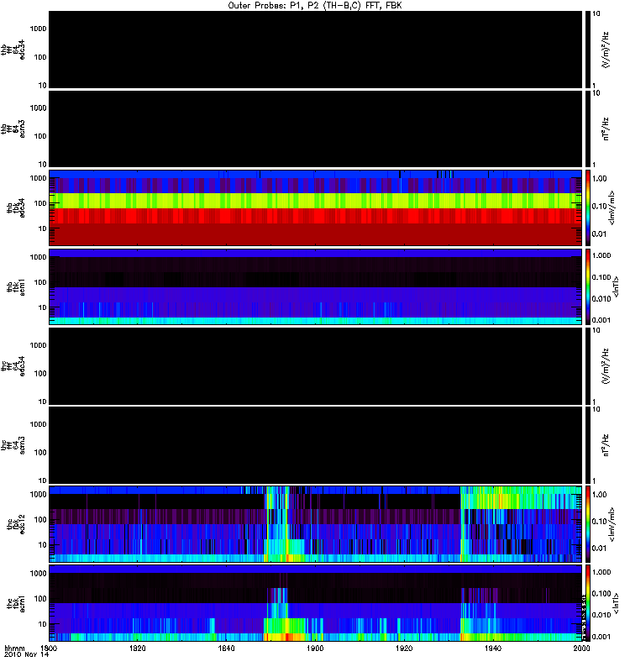
Task: Click the '0.001' tick on thc fbk scm1 color bar
Action: coord(601,637)
